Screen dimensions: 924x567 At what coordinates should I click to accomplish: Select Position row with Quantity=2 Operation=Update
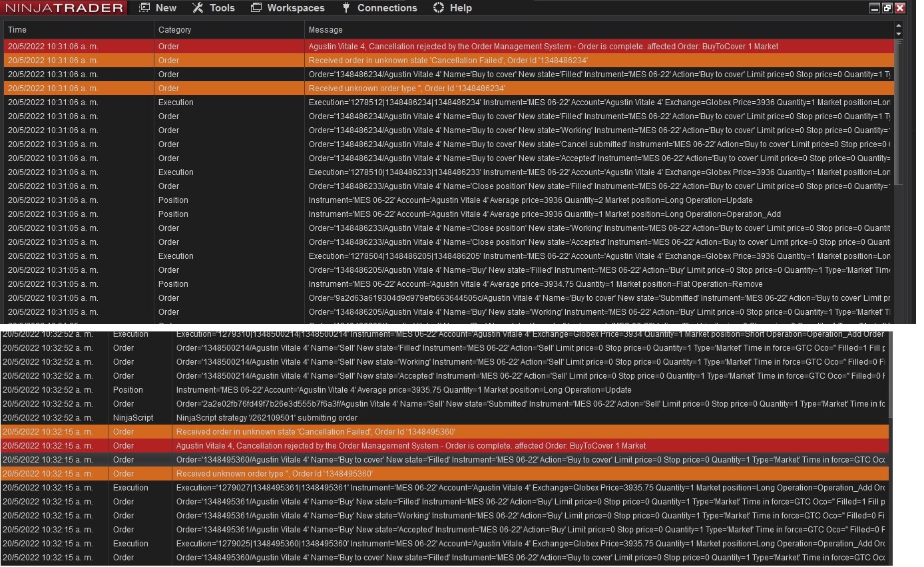pos(449,200)
